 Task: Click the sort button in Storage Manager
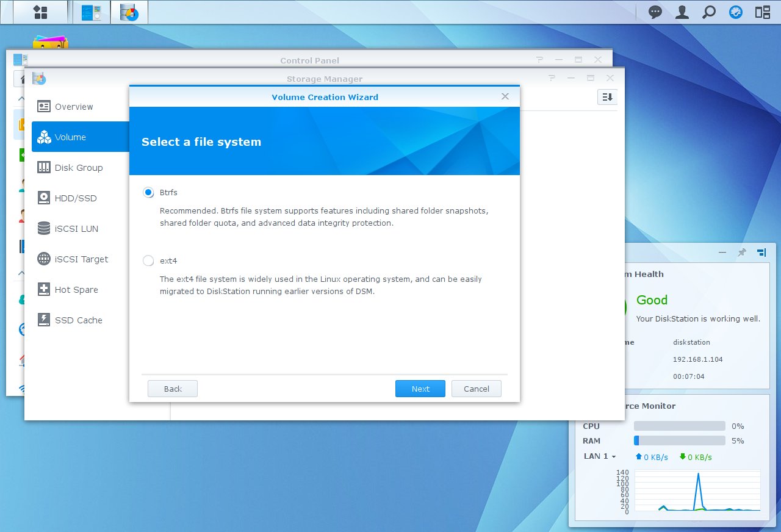pyautogui.click(x=607, y=97)
